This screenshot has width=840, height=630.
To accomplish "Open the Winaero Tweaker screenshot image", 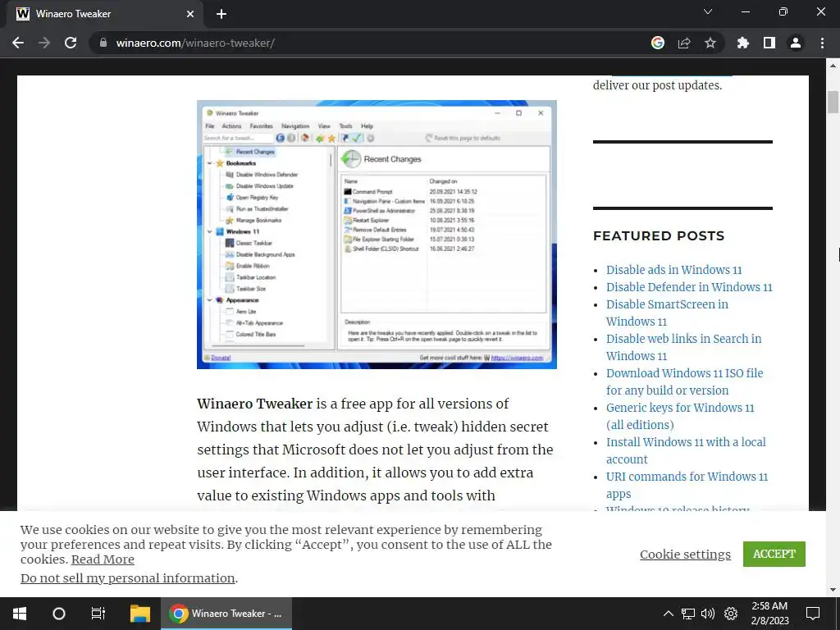I will pyautogui.click(x=377, y=234).
